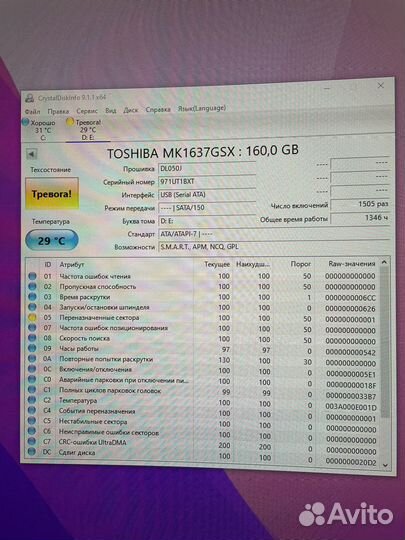Image resolution: width=405 pixels, height=540 pixels.
Task: Open the Сервис menu
Action: click(87, 111)
